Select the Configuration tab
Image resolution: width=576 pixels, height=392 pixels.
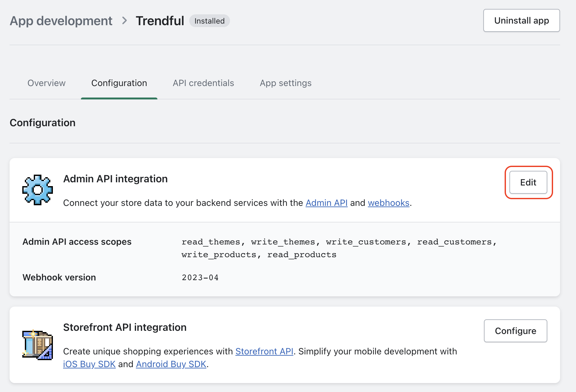coord(119,83)
